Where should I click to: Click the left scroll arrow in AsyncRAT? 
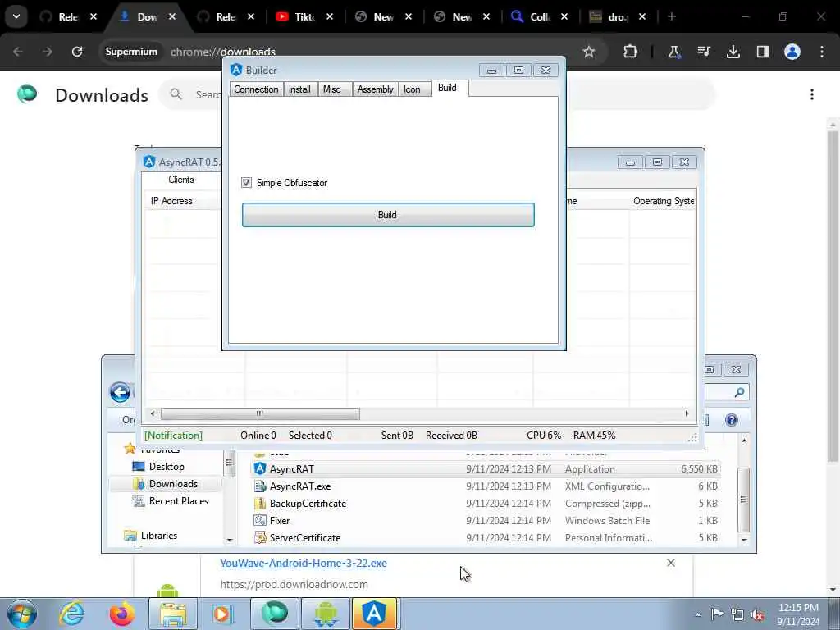point(153,413)
